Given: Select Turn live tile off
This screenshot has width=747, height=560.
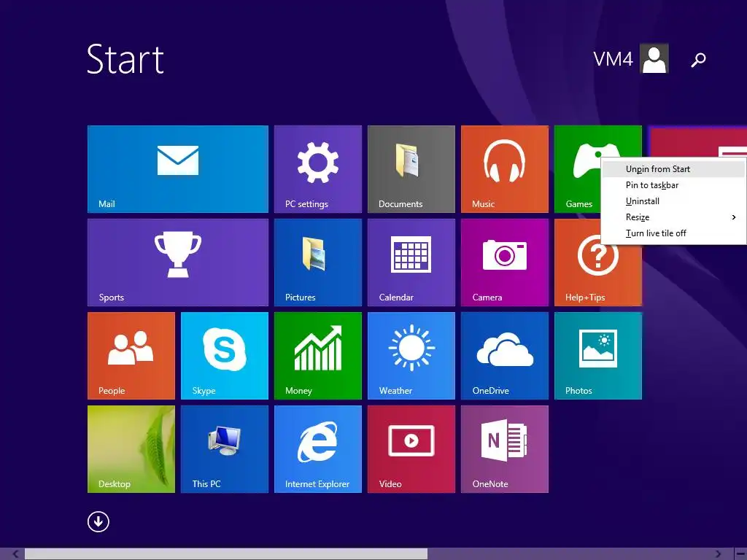Looking at the screenshot, I should pyautogui.click(x=673, y=233).
